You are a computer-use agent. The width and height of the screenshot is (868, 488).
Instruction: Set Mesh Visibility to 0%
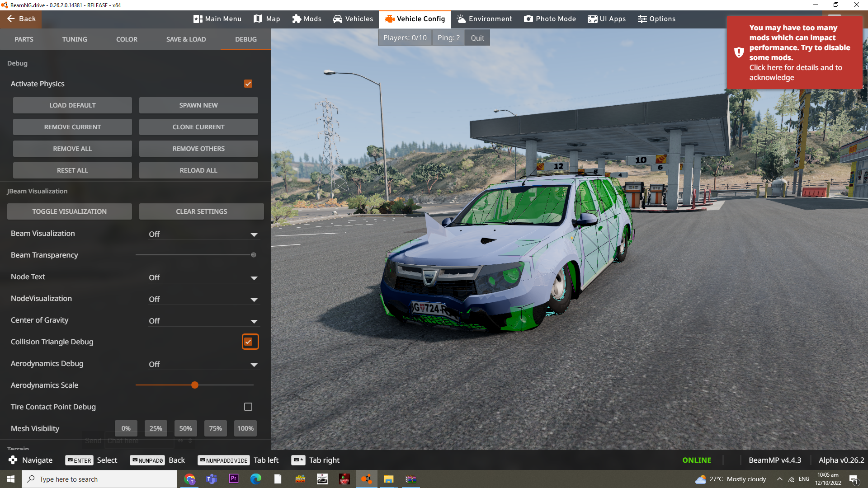(126, 428)
